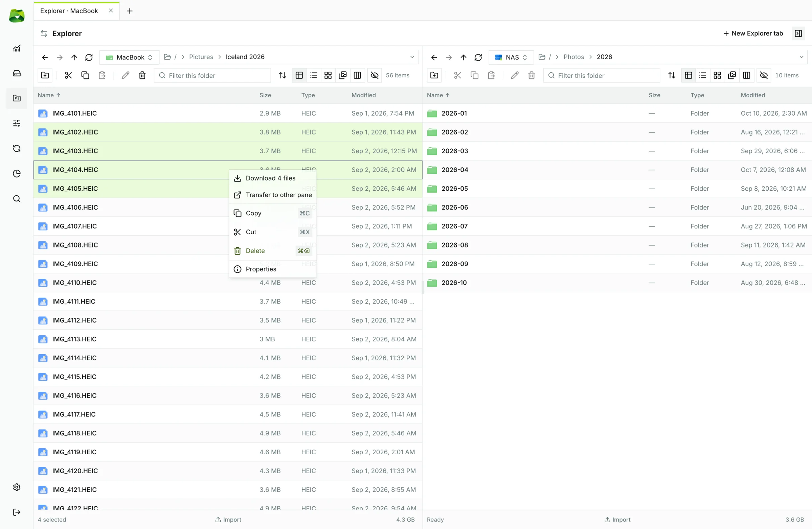Open the settings gear in left sidebar

(17, 487)
